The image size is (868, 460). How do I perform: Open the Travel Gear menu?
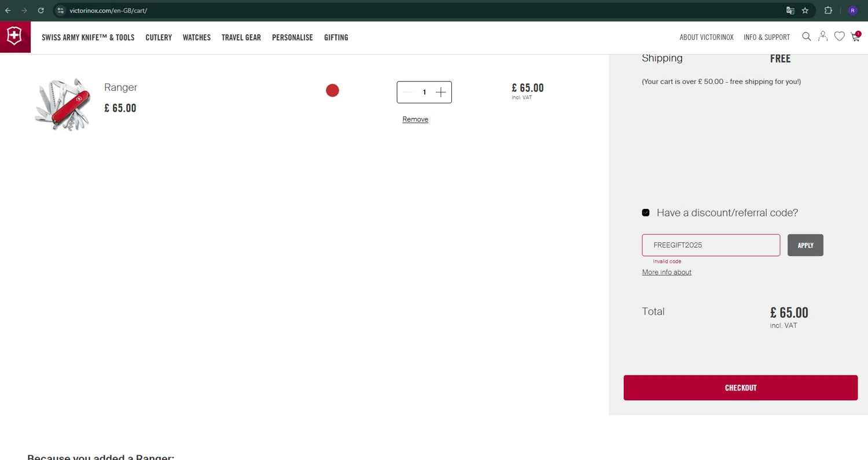point(241,37)
